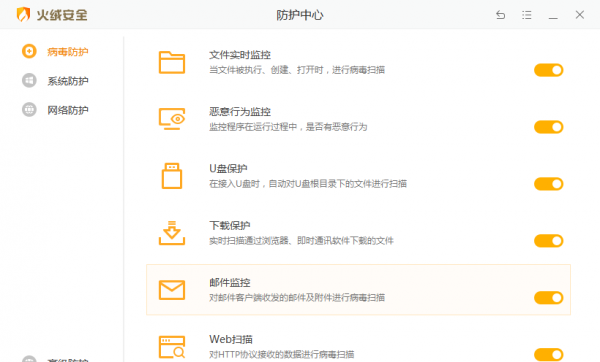600x362 pixels.
Task: Open 下载保护 settings title
Action: tap(230, 225)
